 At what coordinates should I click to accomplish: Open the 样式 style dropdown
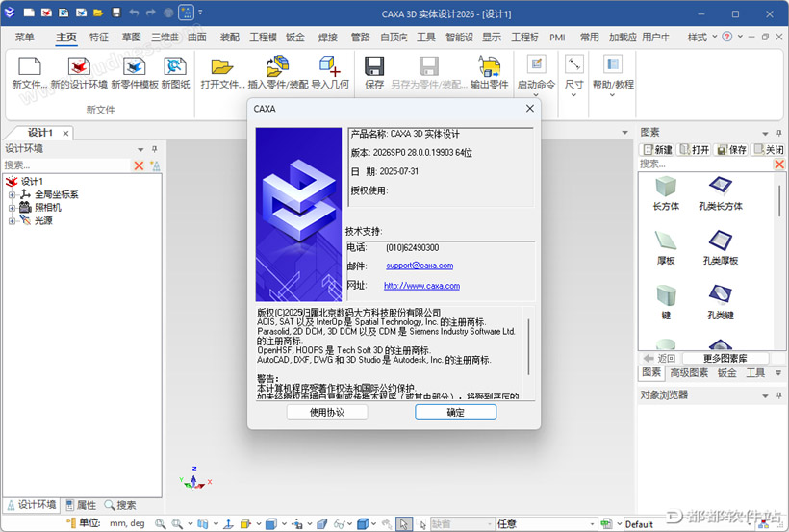click(x=702, y=38)
